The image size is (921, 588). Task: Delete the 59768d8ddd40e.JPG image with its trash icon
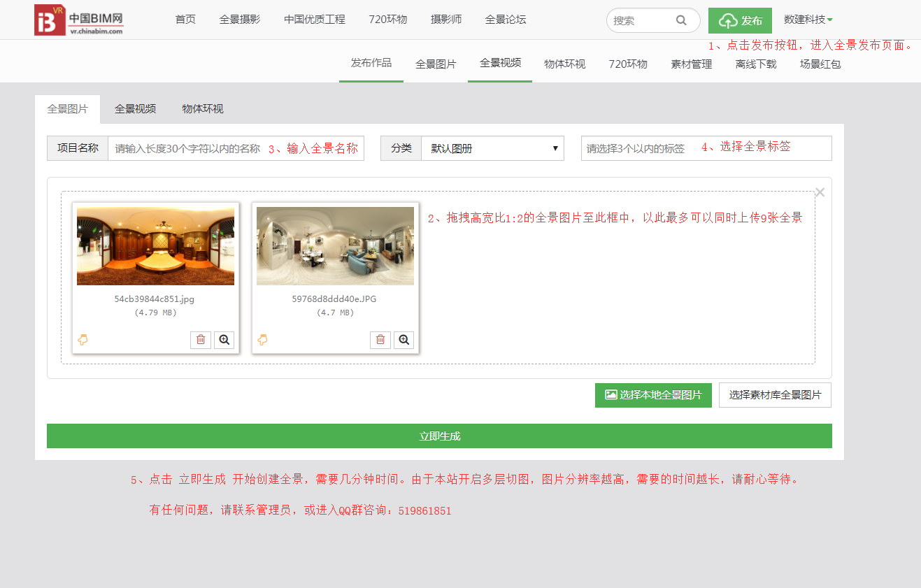[x=380, y=340]
